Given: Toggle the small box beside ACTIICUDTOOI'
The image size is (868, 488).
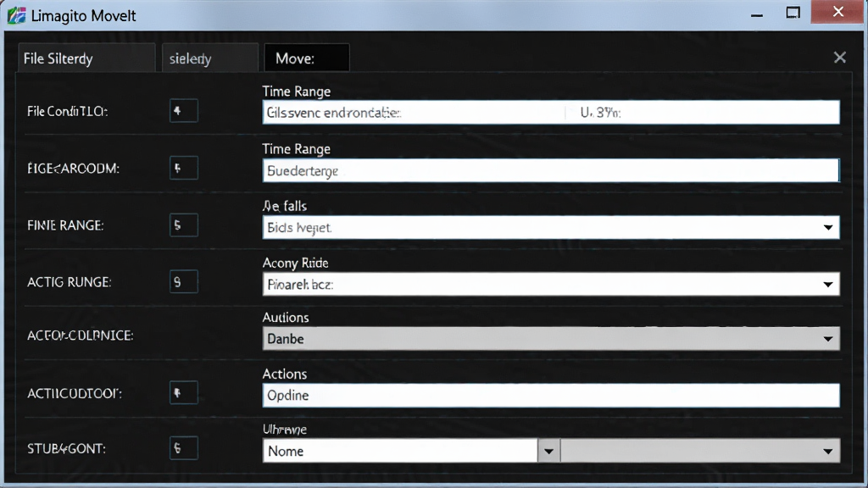Looking at the screenshot, I should [x=184, y=393].
